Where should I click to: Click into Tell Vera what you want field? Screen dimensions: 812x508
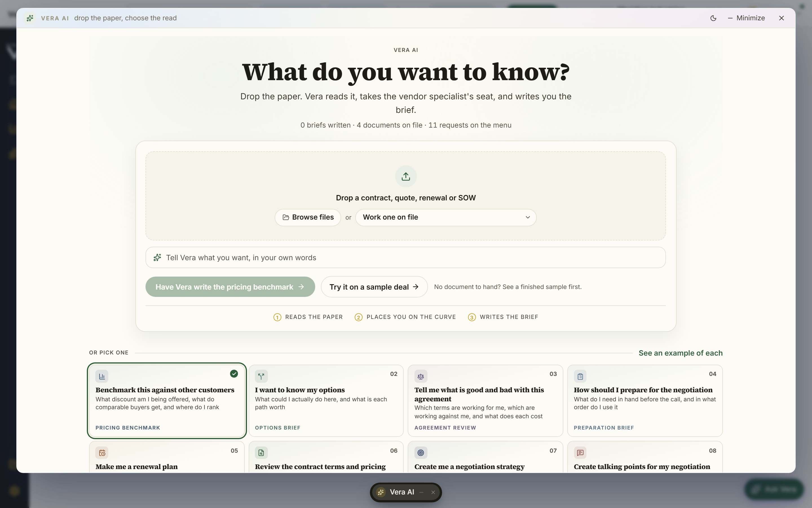coord(405,258)
